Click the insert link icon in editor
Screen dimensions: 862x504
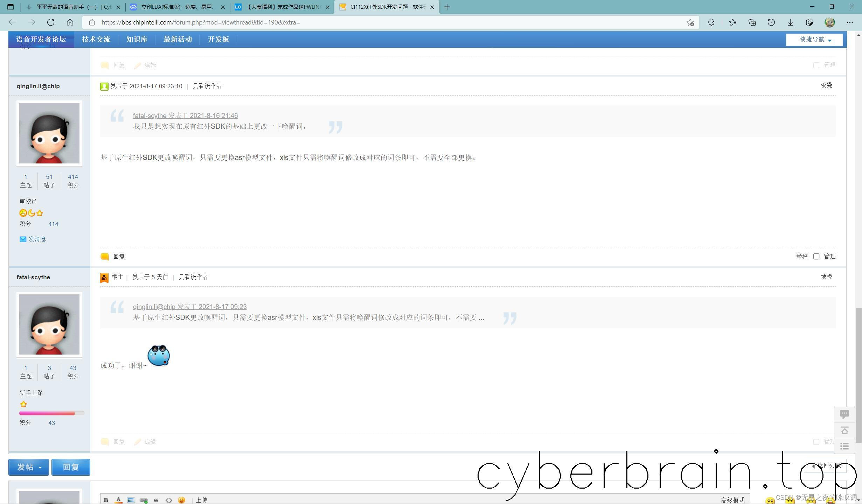click(144, 500)
